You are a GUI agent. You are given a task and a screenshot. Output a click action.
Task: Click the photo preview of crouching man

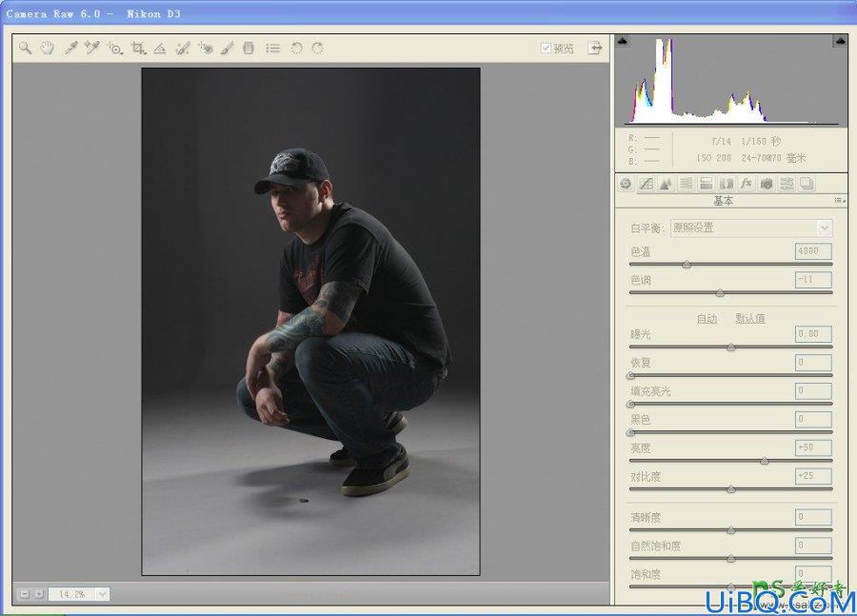click(x=311, y=322)
